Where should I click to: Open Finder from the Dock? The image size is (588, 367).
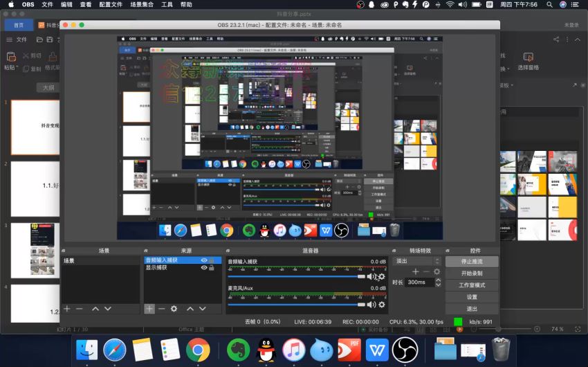point(86,350)
